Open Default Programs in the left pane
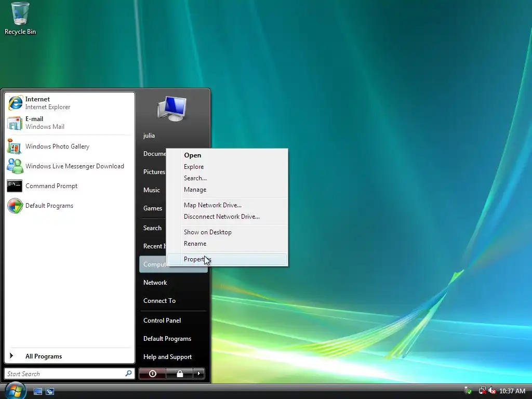532x399 pixels. (70, 206)
